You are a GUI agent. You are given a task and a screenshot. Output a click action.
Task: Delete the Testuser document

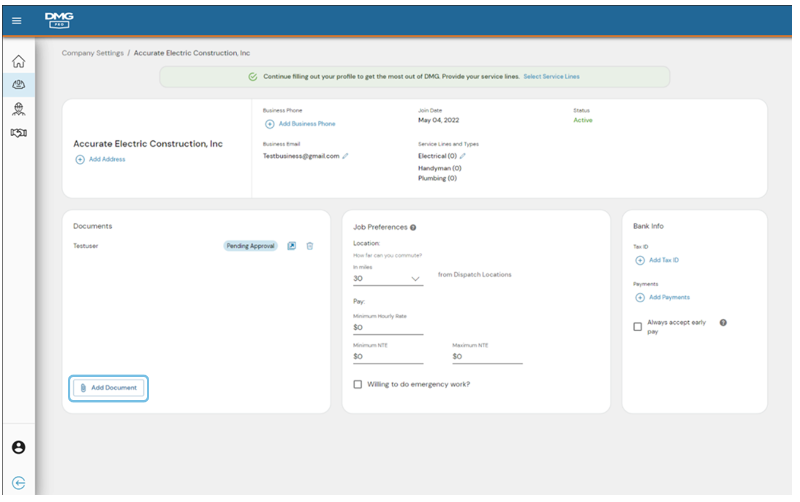[x=310, y=246]
